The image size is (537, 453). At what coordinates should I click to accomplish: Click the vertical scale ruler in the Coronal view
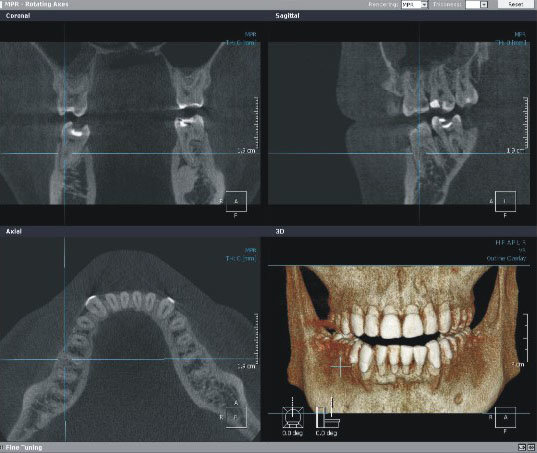(256, 123)
